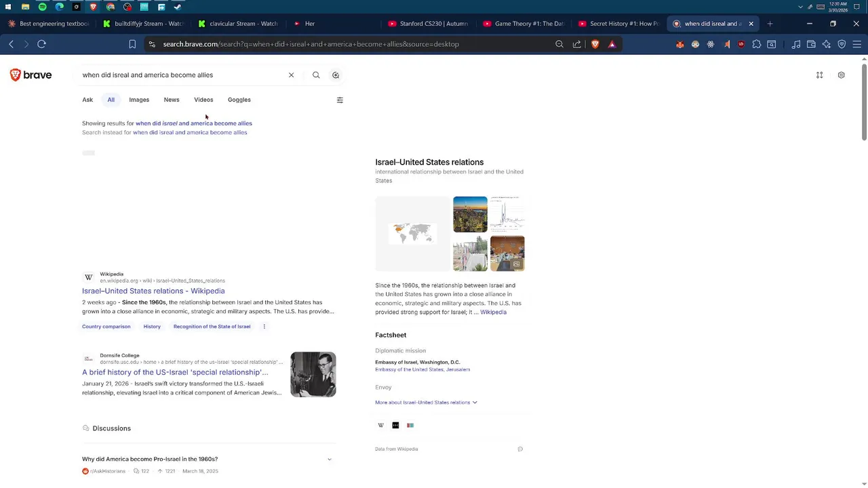Launch Microsoft Edge from the taskbar

(x=59, y=7)
